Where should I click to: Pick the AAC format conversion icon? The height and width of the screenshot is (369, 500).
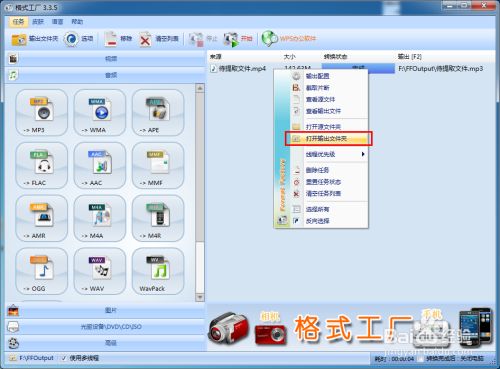(100, 165)
